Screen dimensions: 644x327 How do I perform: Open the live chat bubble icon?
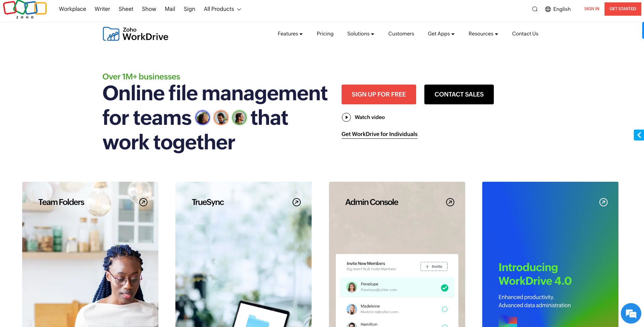pyautogui.click(x=631, y=313)
